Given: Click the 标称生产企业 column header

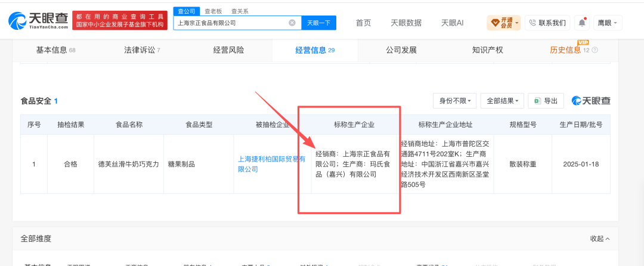Looking at the screenshot, I should point(354,125).
